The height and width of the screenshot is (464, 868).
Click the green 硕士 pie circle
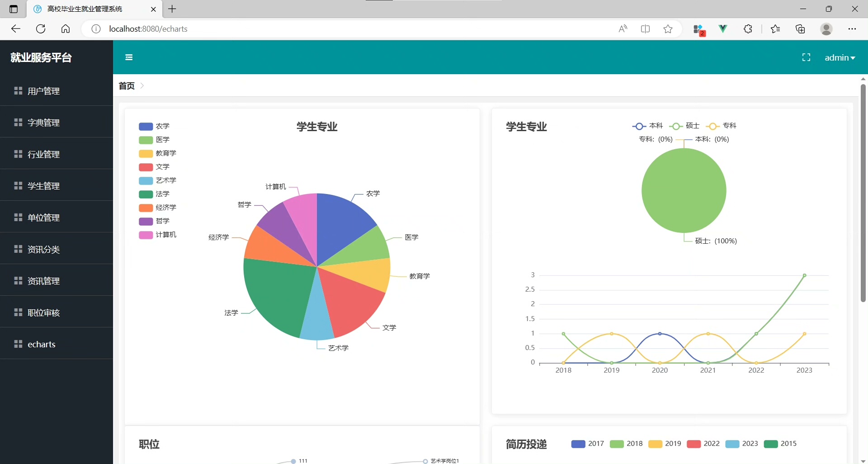(x=684, y=191)
